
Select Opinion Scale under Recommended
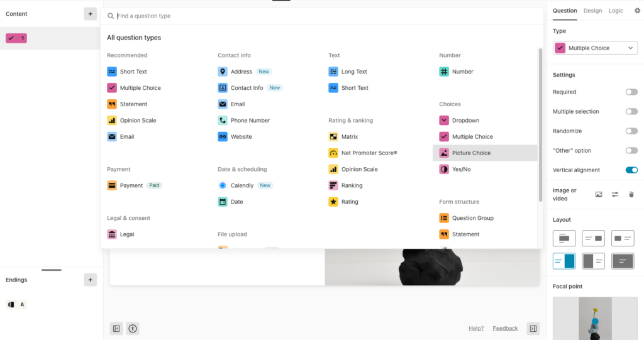click(x=131, y=120)
